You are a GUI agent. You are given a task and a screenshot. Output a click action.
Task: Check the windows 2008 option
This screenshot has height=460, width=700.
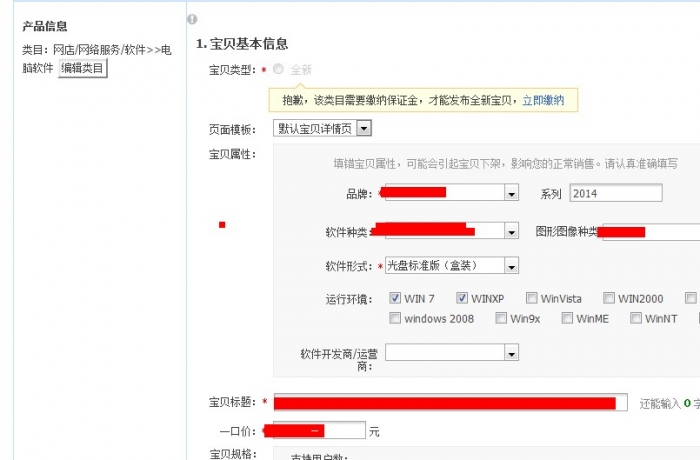coord(394,319)
